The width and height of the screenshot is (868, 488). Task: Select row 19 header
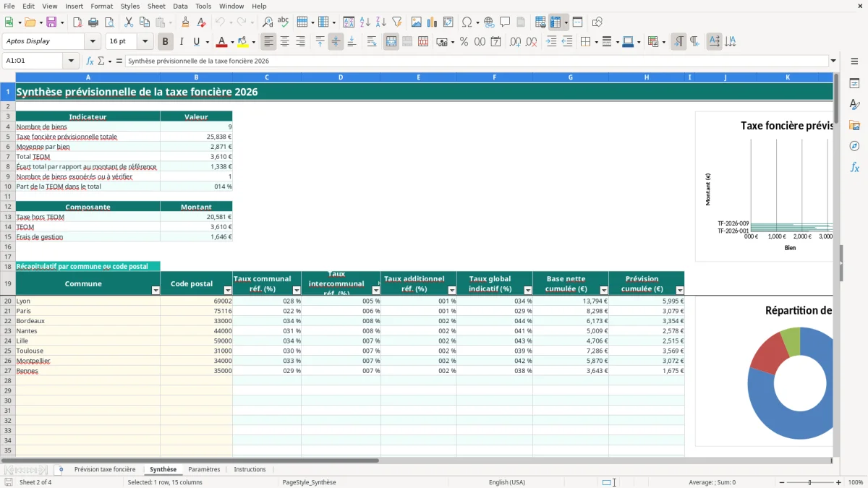8,283
